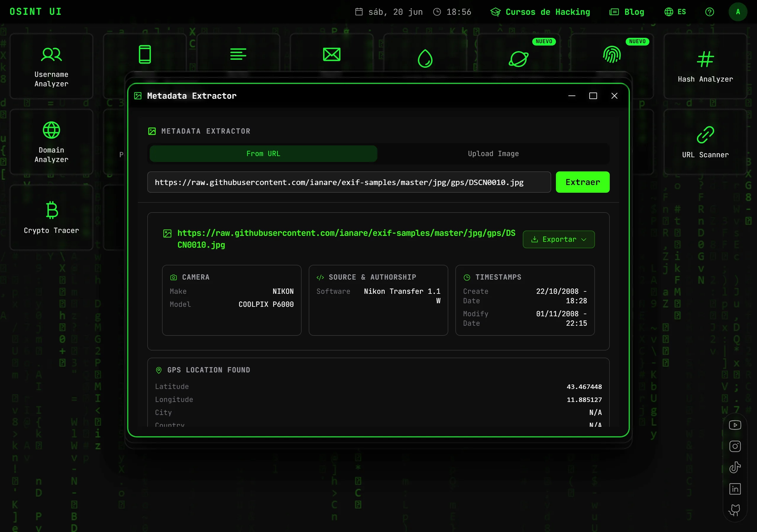Image resolution: width=757 pixels, height=532 pixels.
Task: Open the LinkedIn social link icon
Action: (x=735, y=489)
